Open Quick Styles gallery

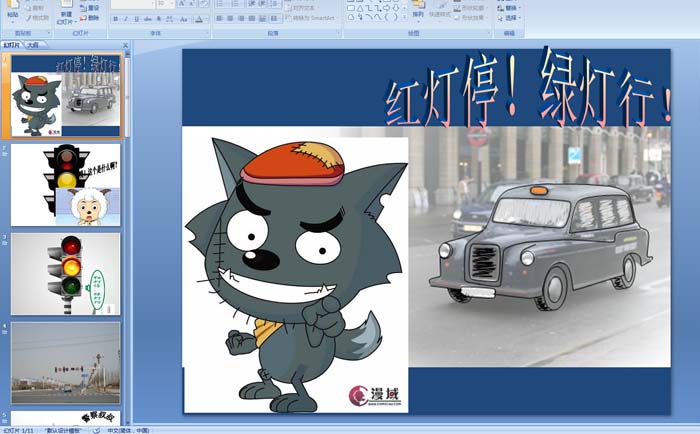(x=440, y=10)
